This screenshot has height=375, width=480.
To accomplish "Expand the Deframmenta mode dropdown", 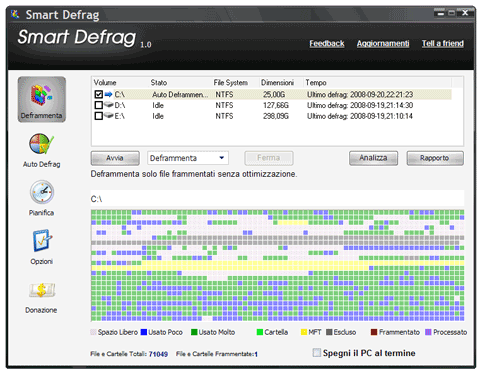I will [222, 158].
